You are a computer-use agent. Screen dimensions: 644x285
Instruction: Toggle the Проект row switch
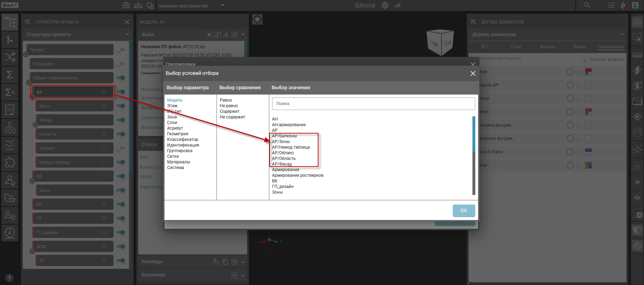(121, 50)
